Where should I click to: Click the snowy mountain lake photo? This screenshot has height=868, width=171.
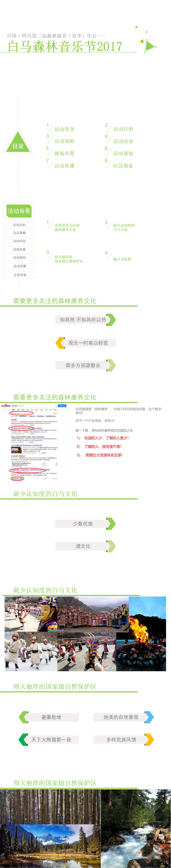50,846
